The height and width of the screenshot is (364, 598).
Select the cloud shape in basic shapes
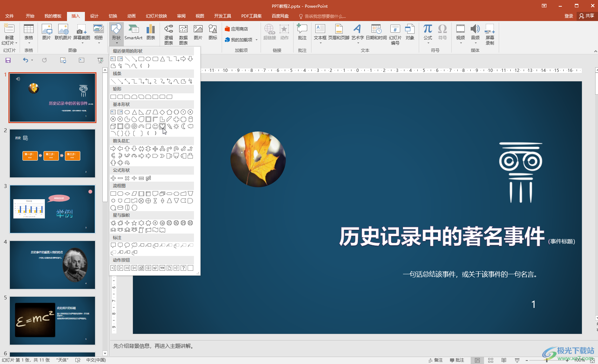(190, 126)
